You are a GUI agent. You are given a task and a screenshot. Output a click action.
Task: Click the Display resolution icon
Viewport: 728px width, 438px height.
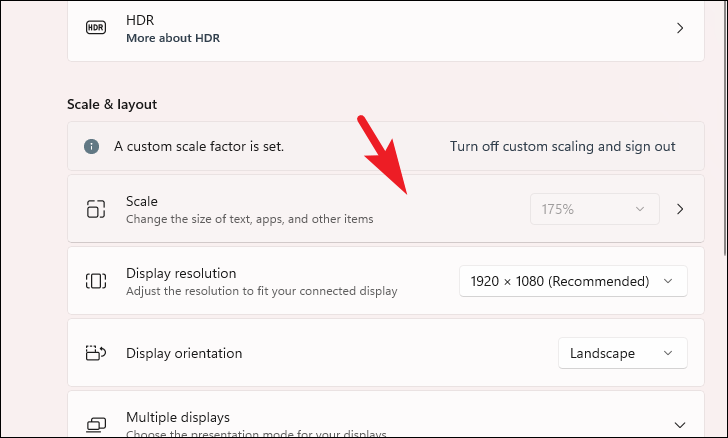coord(96,281)
